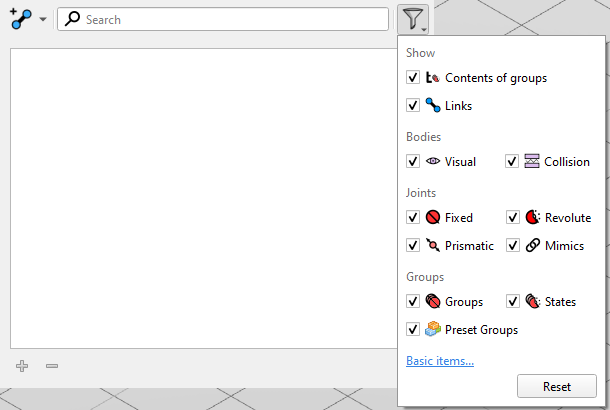Open the filter funnel dropdown

(413, 19)
